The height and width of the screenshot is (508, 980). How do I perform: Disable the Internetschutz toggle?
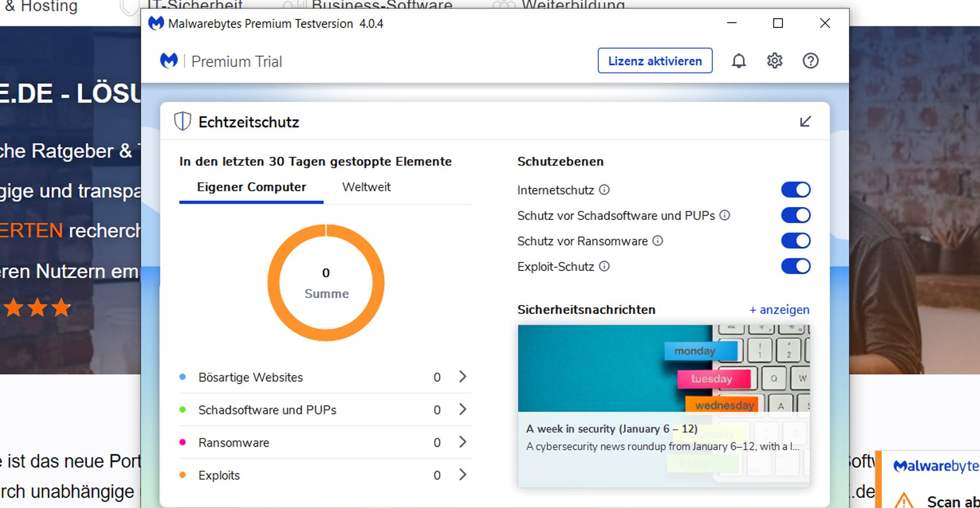point(795,190)
